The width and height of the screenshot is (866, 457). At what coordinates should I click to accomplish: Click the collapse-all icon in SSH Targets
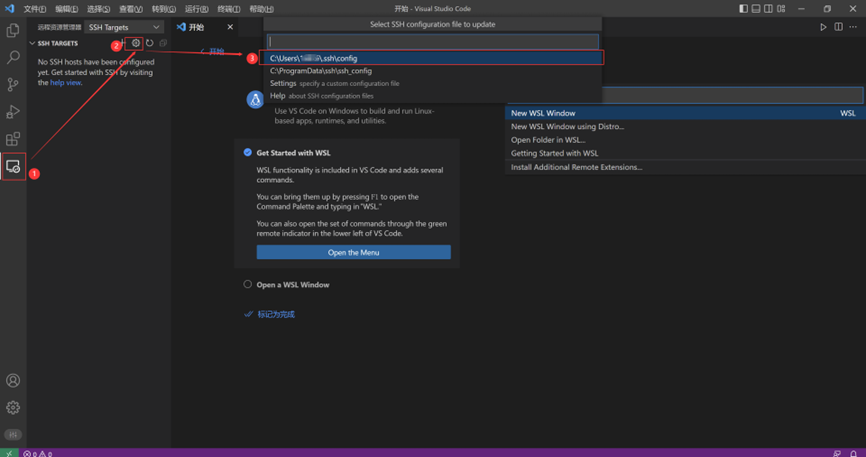pos(163,43)
